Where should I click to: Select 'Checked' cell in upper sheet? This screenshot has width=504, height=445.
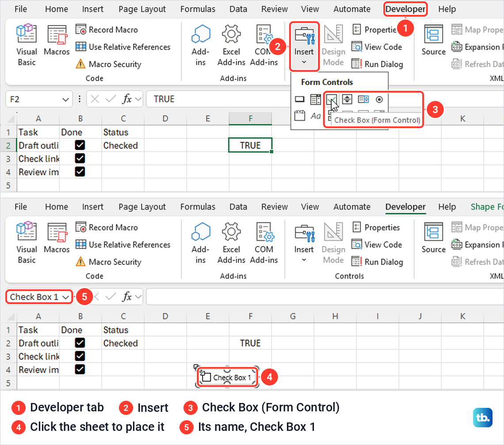pyautogui.click(x=123, y=146)
